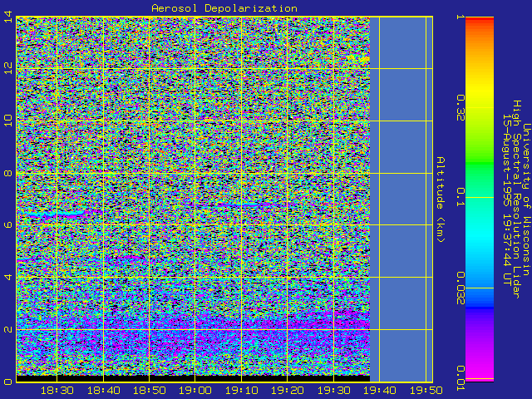Click the colorbar value label 0.032
This screenshot has height=399, width=532.
pyautogui.click(x=460, y=288)
